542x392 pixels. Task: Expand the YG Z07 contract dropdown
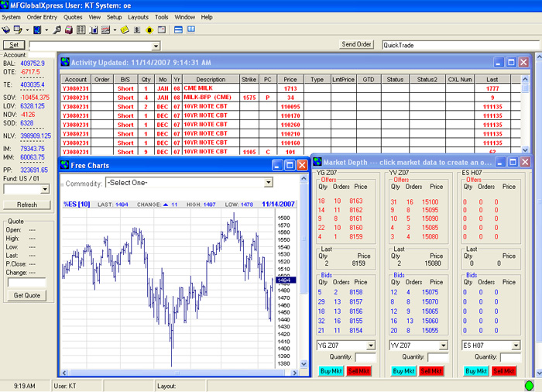coord(369,345)
